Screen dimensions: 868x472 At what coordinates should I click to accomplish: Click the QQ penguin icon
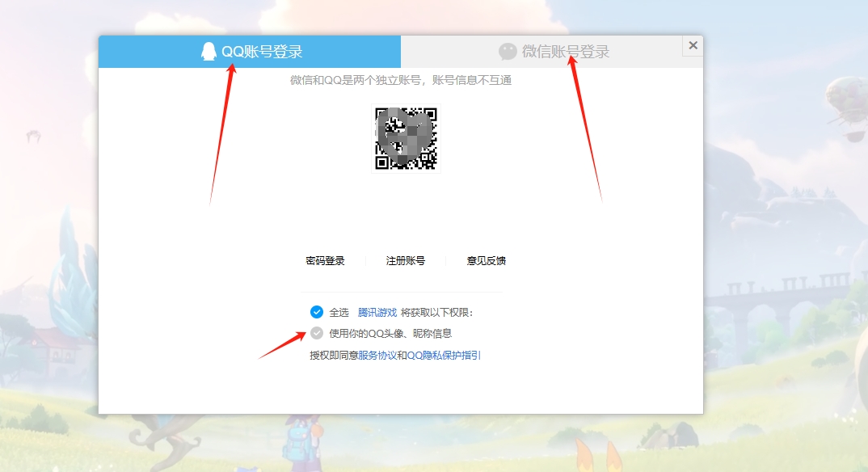point(209,52)
